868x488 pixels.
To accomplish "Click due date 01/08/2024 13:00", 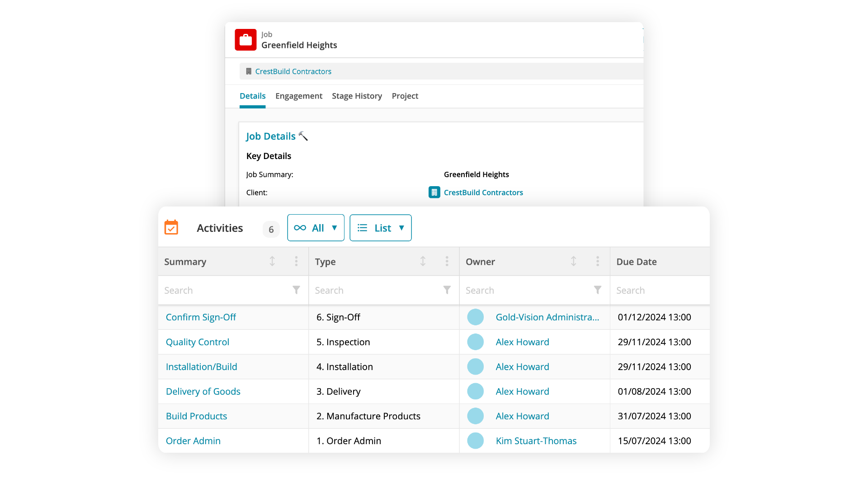I will [654, 391].
